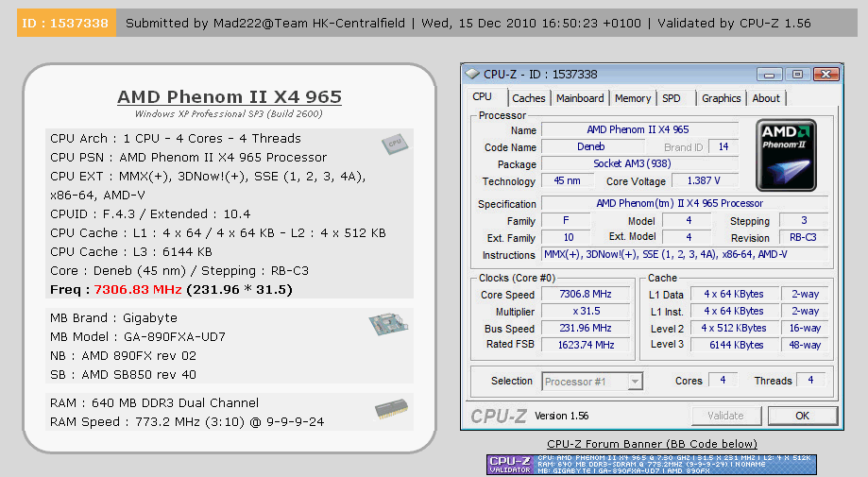The height and width of the screenshot is (477, 868).
Task: Open the Memory tab
Action: pos(633,98)
